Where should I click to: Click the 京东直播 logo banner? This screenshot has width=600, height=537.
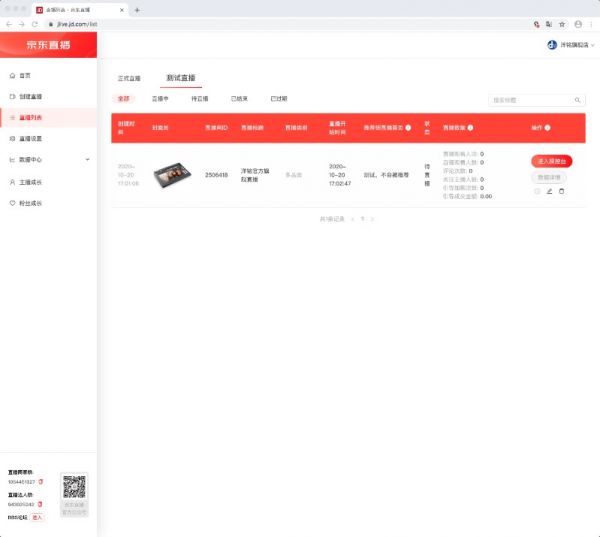[48, 45]
